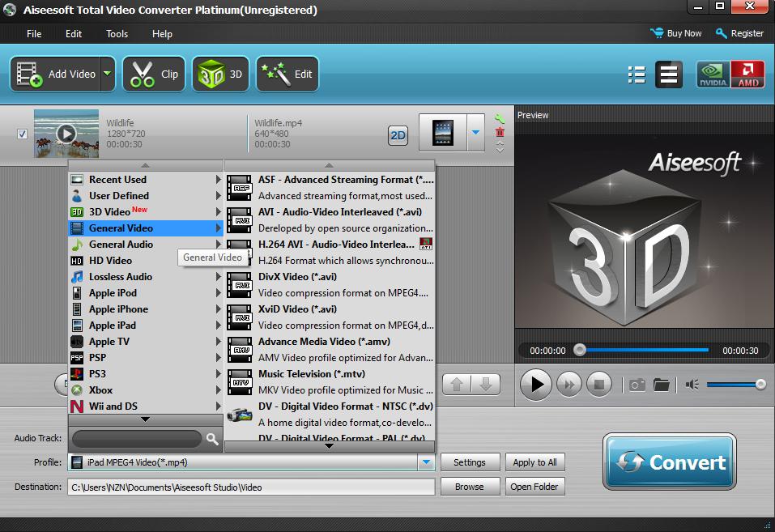
Task: Uncheck the Wildlife video checkbox
Action: click(22, 133)
